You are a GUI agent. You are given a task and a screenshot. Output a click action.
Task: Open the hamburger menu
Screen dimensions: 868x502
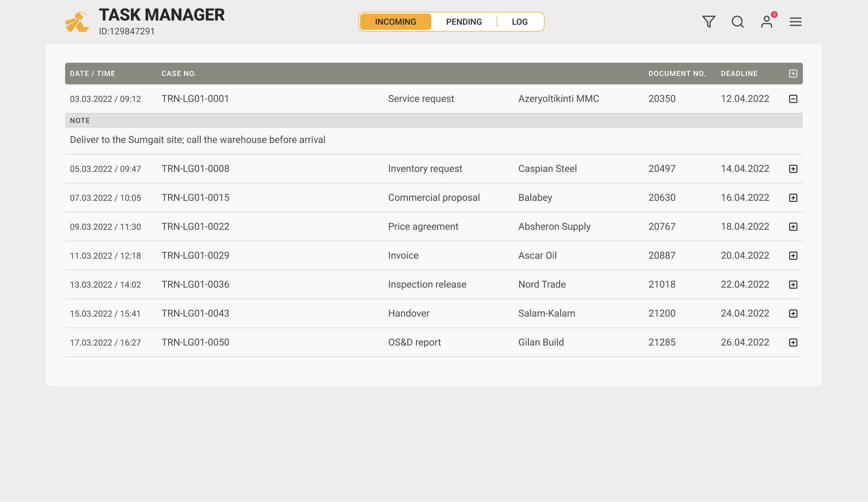[x=795, y=22]
